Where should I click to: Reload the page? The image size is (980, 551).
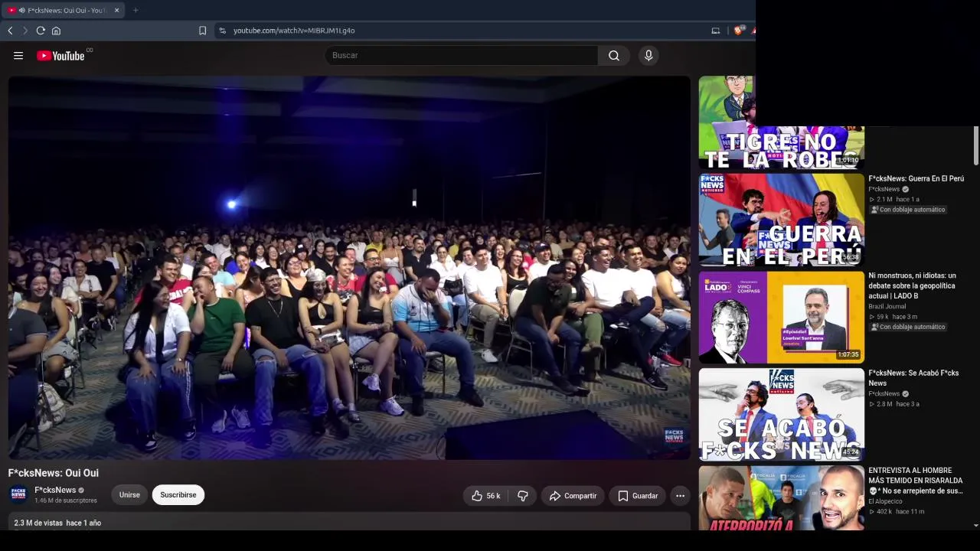(41, 31)
